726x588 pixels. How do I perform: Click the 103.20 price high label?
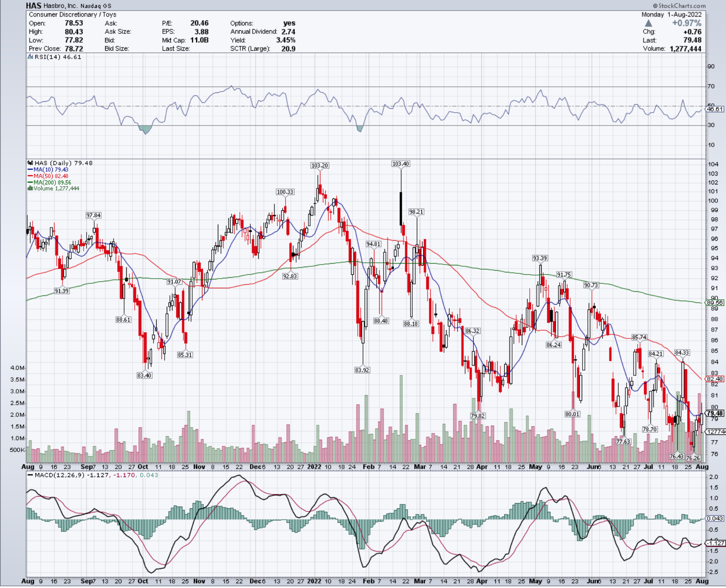[319, 165]
